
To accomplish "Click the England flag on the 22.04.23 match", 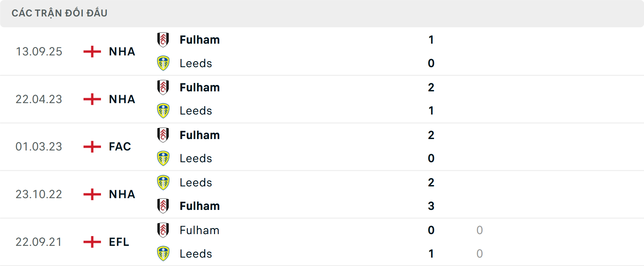I will pos(91,99).
